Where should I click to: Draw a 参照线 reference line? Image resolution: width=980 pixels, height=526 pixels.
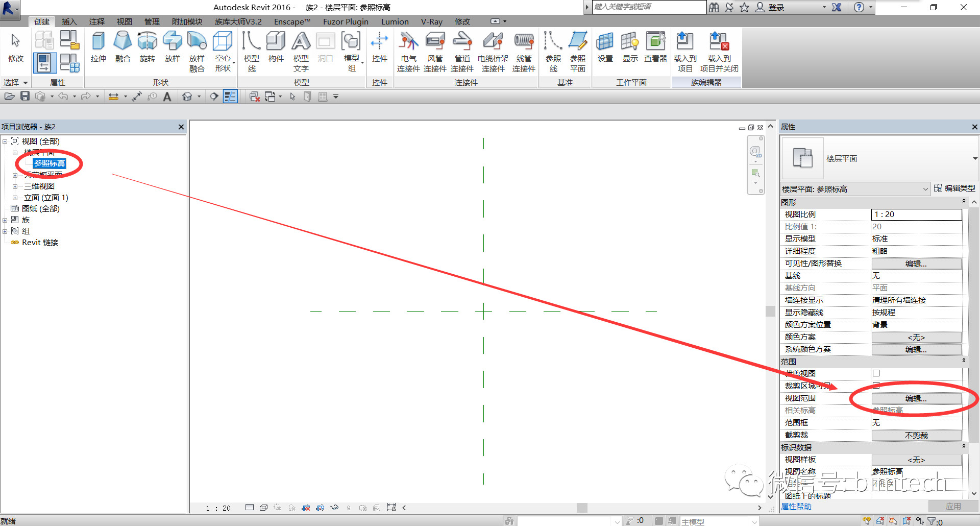coord(553,52)
